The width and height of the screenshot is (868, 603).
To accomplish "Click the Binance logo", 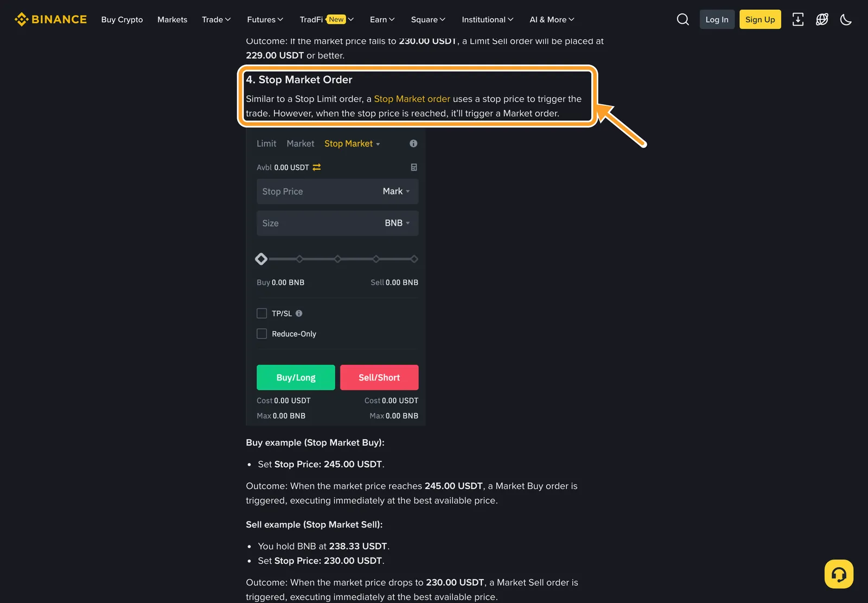I will click(x=50, y=20).
